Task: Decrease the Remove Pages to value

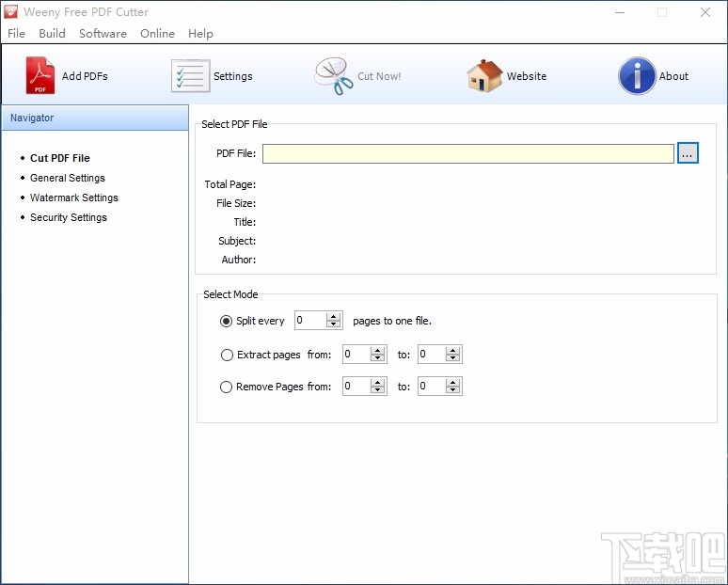Action: pyautogui.click(x=452, y=390)
